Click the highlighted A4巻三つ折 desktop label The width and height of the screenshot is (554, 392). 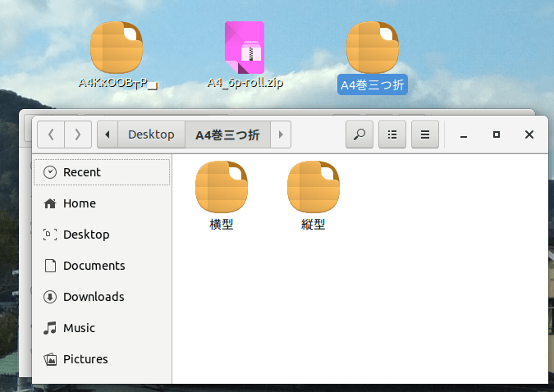click(373, 84)
